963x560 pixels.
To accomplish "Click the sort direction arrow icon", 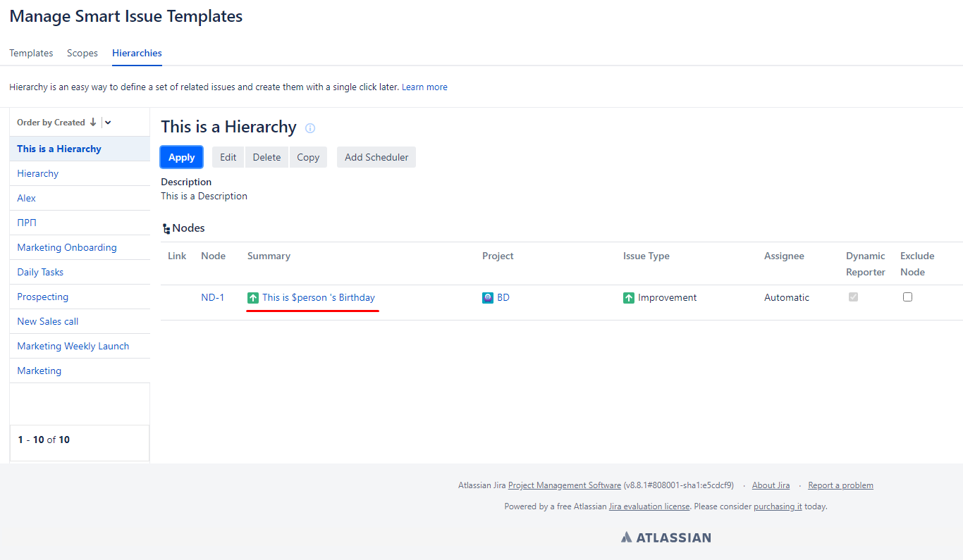I will pos(92,123).
